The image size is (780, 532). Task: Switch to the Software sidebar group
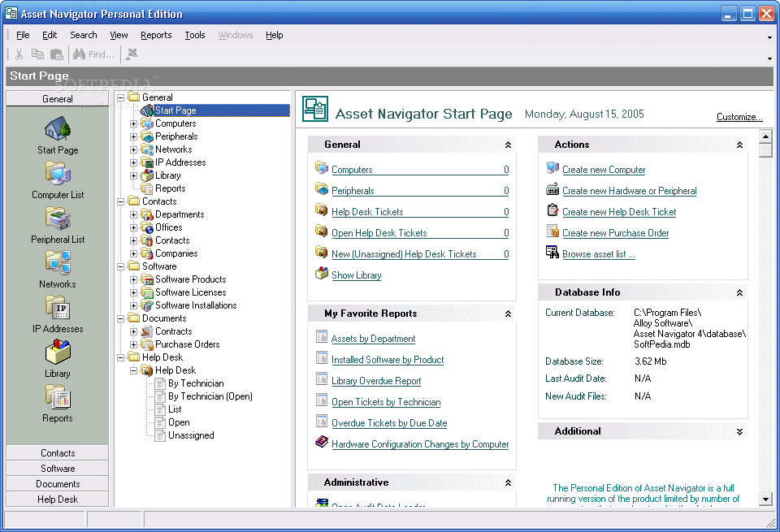pos(57,469)
